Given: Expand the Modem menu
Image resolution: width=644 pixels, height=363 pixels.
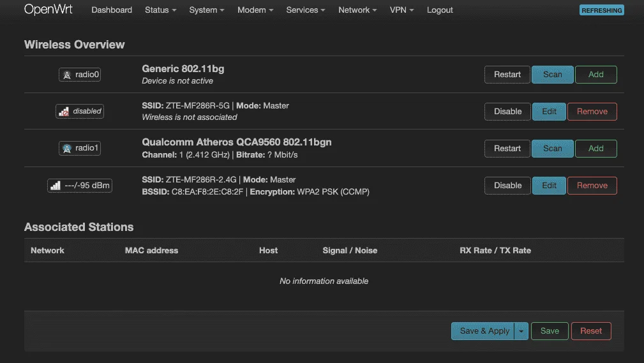Looking at the screenshot, I should coord(255,10).
